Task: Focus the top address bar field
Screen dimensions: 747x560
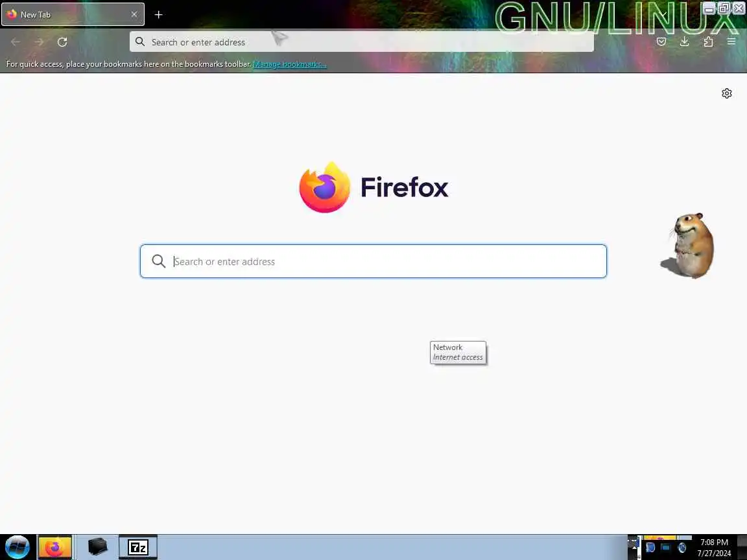Action: click(362, 42)
